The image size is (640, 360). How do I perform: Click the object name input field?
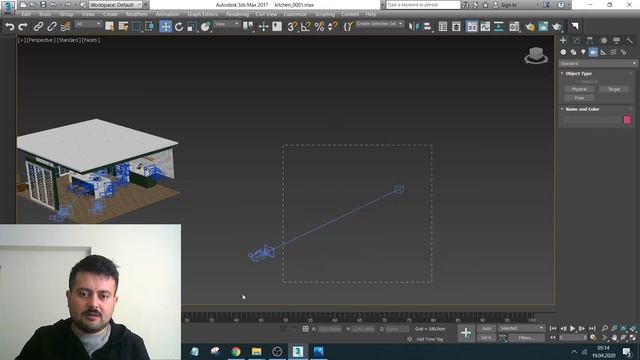592,120
